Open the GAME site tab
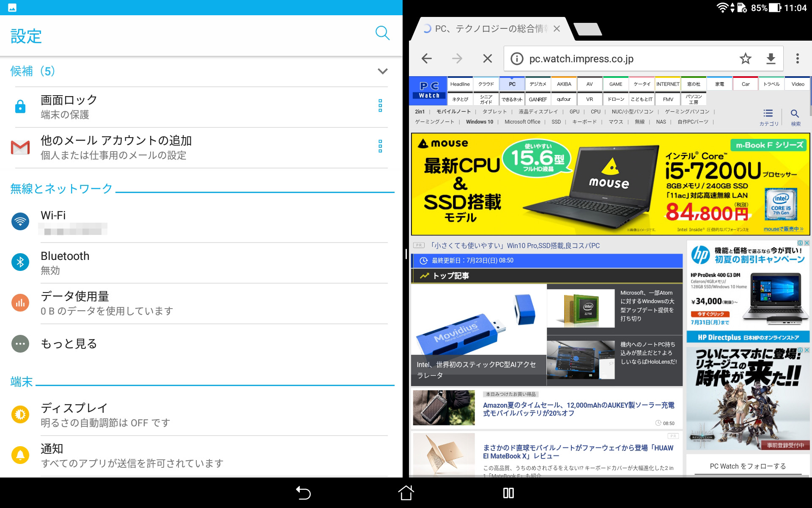The height and width of the screenshot is (508, 812). click(616, 84)
